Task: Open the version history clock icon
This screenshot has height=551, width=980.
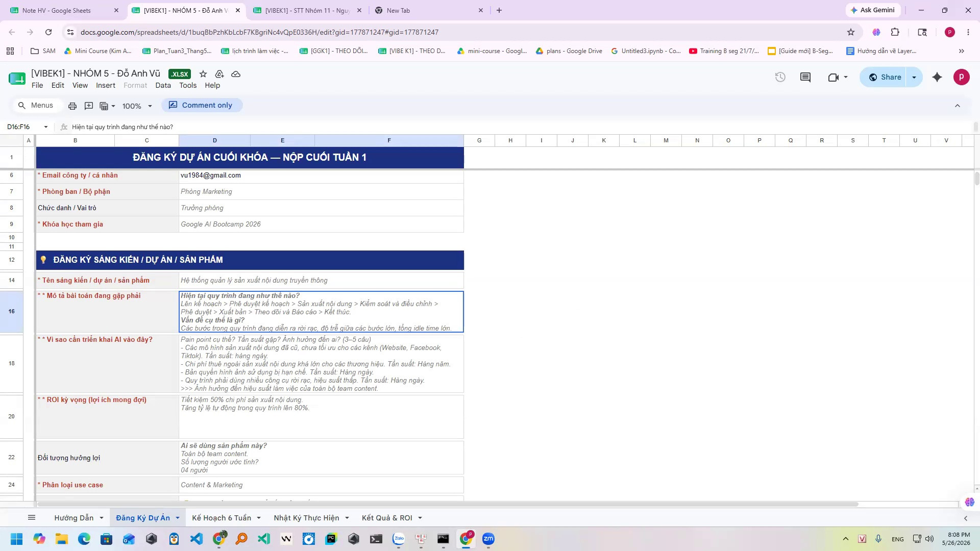Action: [x=780, y=77]
